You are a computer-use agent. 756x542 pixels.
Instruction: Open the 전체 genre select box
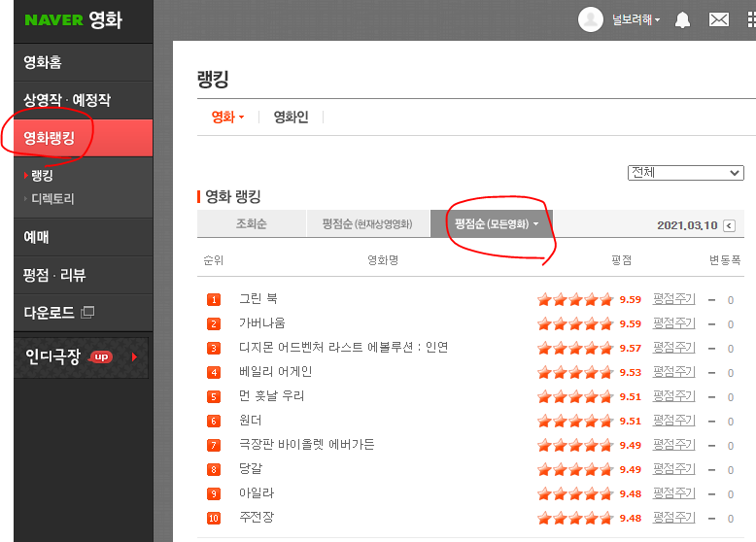pyautogui.click(x=686, y=173)
